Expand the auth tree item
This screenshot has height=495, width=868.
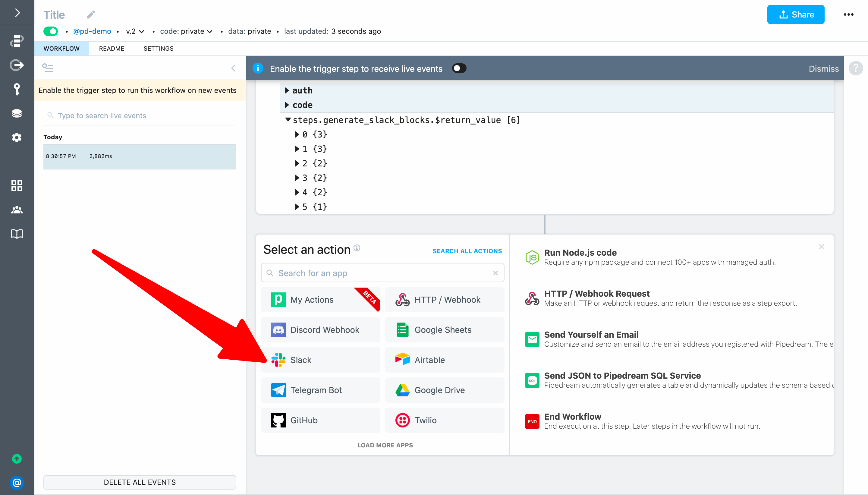(287, 90)
